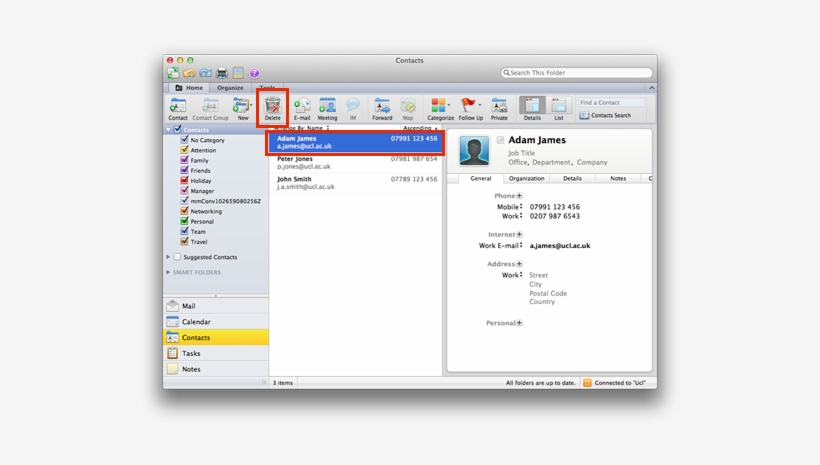
Task: Toggle the Manager category checkbox
Action: pos(184,190)
